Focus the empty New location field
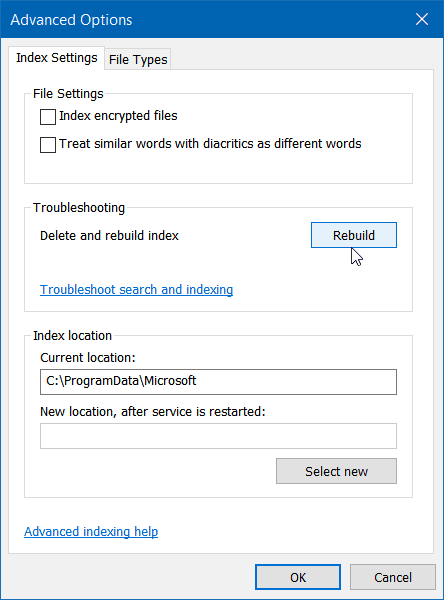This screenshot has height=600, width=444. tap(218, 435)
